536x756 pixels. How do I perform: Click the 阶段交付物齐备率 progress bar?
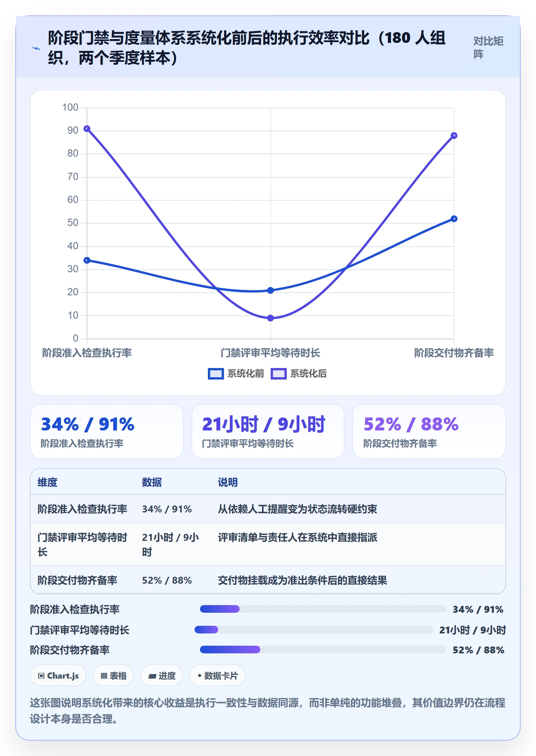(323, 650)
